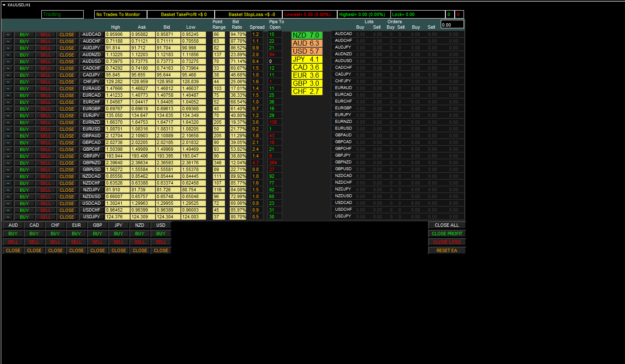Click the ~ button beside EURUSD
625x364 pixels.
tap(8, 129)
